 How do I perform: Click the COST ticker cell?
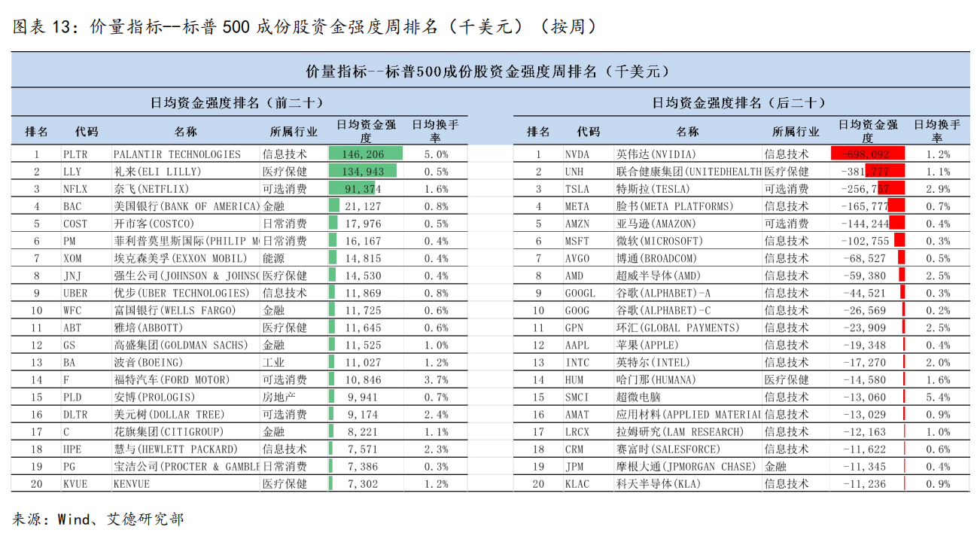pos(76,224)
